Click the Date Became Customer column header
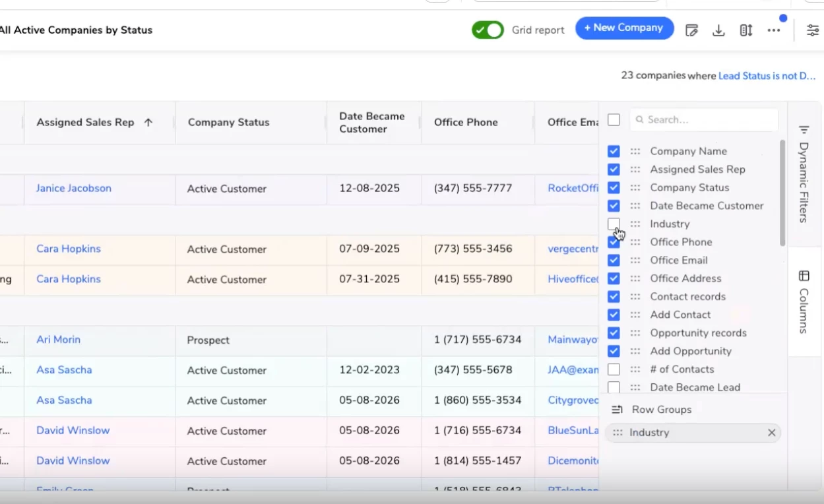The width and height of the screenshot is (824, 504). (x=372, y=122)
